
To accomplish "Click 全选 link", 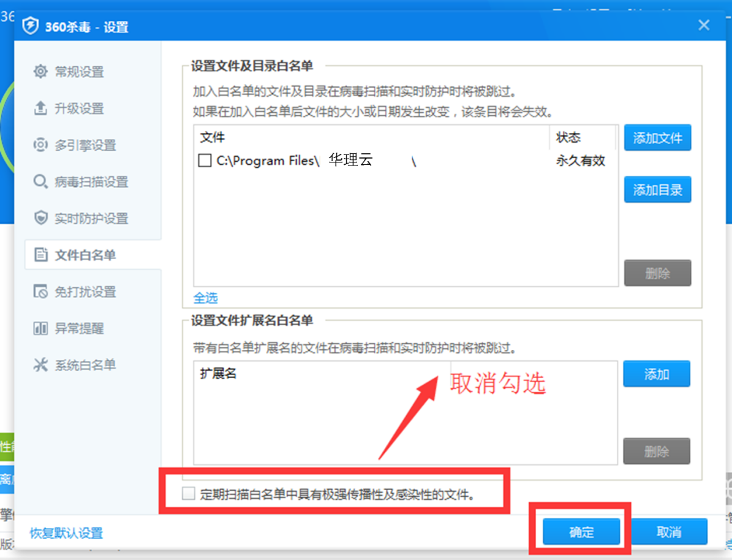I will pos(205,298).
